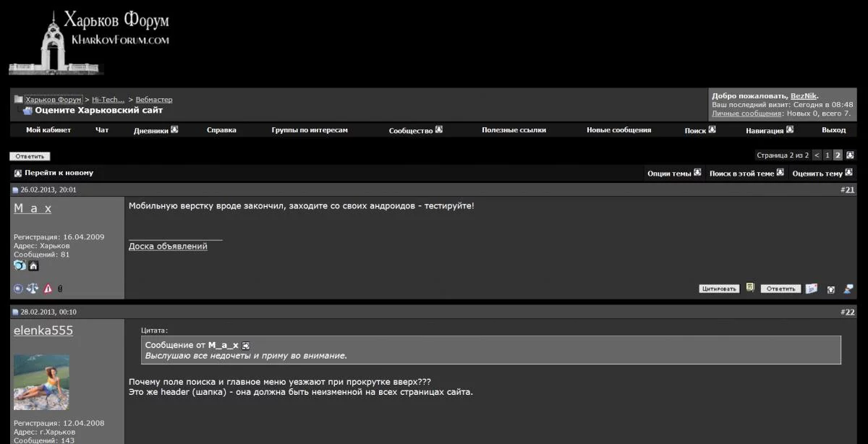Click the thread title Оцените Харьковский сайт

(x=99, y=111)
